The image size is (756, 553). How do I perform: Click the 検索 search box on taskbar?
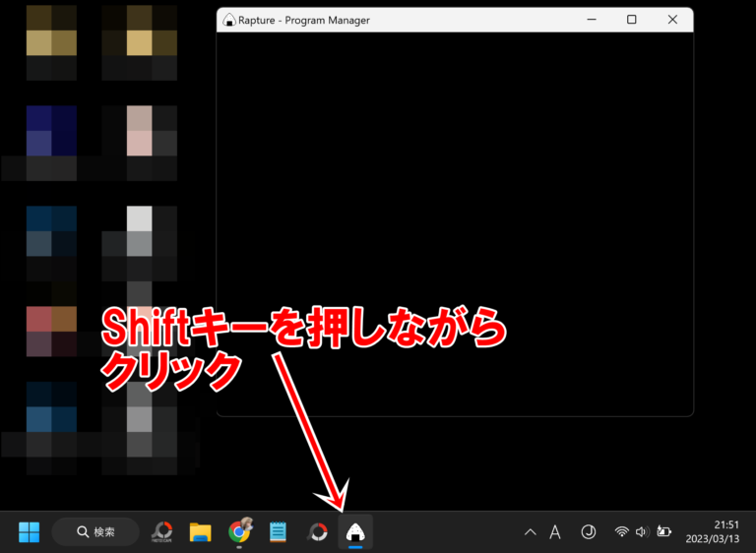(x=95, y=531)
